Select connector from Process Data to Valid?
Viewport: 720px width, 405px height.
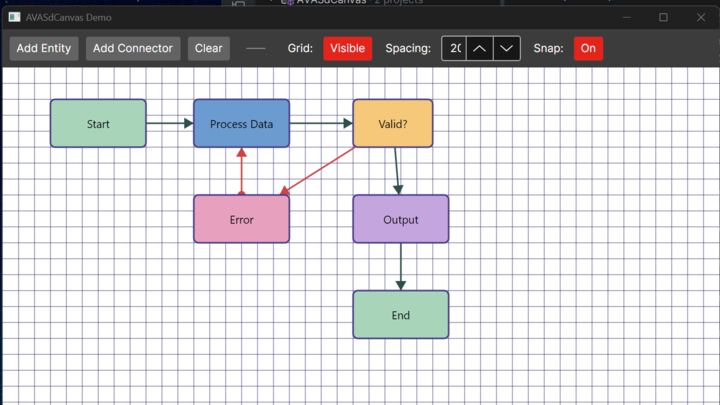tap(321, 123)
